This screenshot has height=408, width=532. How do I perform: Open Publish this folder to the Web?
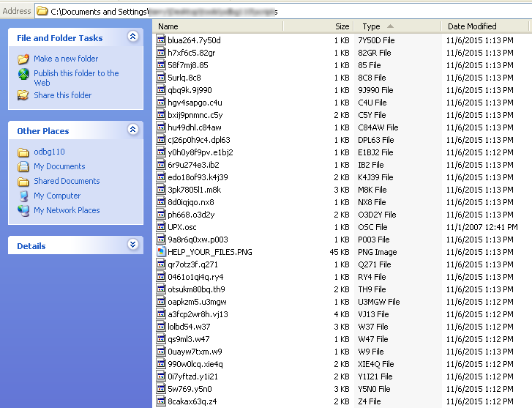tap(76, 78)
